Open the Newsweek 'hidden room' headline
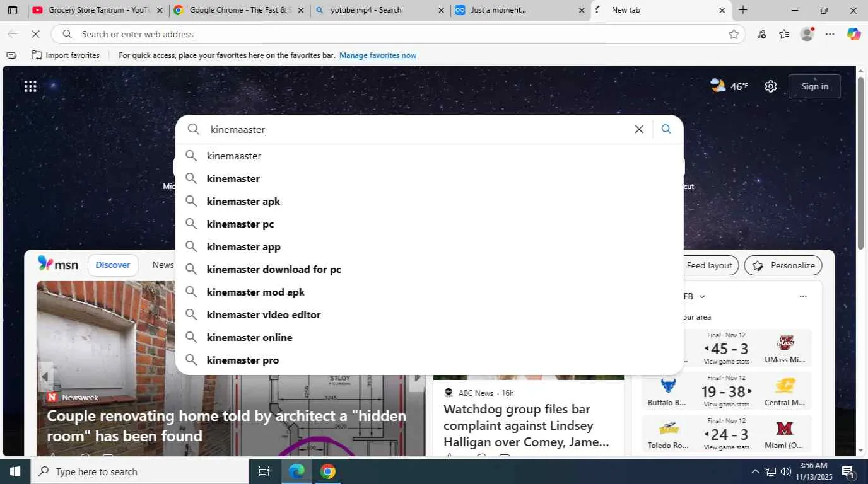The image size is (868, 484). pyautogui.click(x=226, y=425)
